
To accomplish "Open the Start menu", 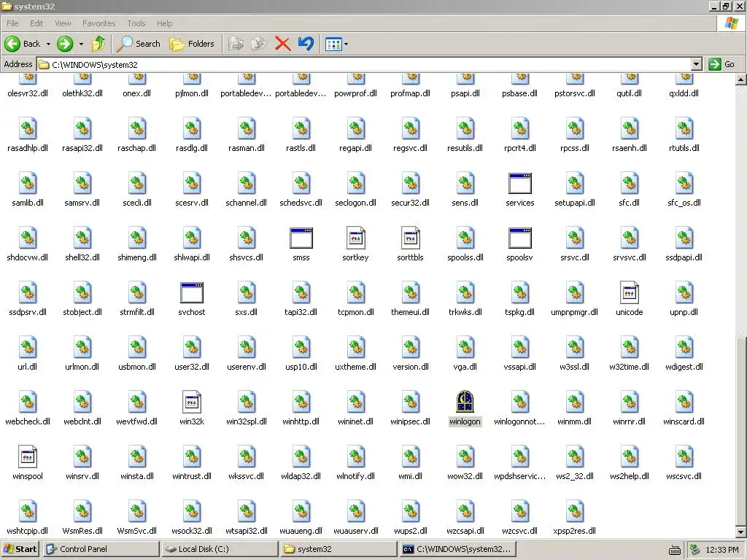I will point(20,549).
